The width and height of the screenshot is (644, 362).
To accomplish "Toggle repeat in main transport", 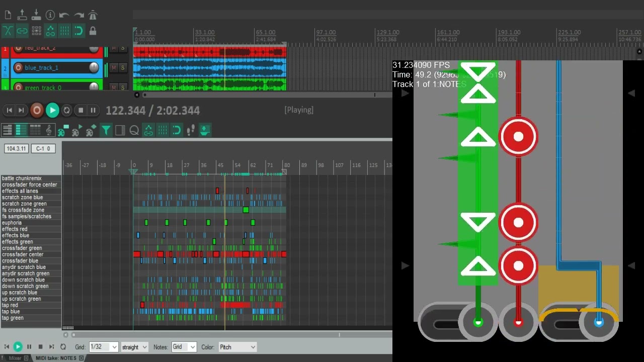I will [66, 110].
